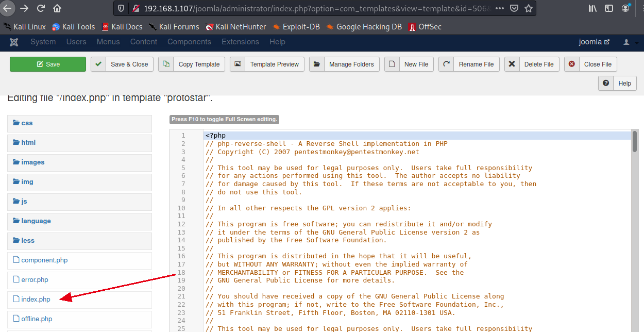Click the browser forward arrow

pos(24,8)
